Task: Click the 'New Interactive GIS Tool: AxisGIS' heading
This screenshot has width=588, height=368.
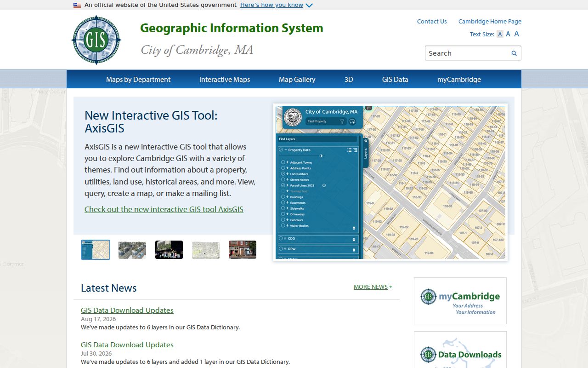Action: pyautogui.click(x=151, y=121)
